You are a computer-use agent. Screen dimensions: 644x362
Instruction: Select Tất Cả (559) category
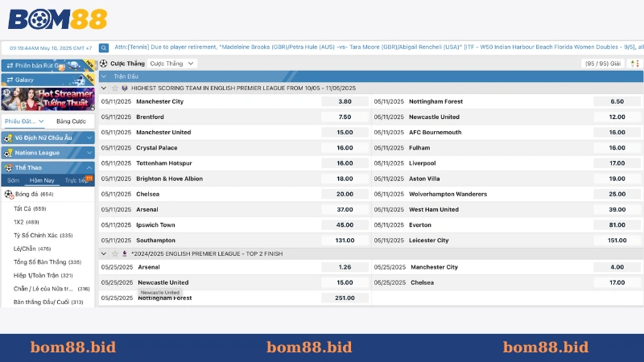[30, 209]
